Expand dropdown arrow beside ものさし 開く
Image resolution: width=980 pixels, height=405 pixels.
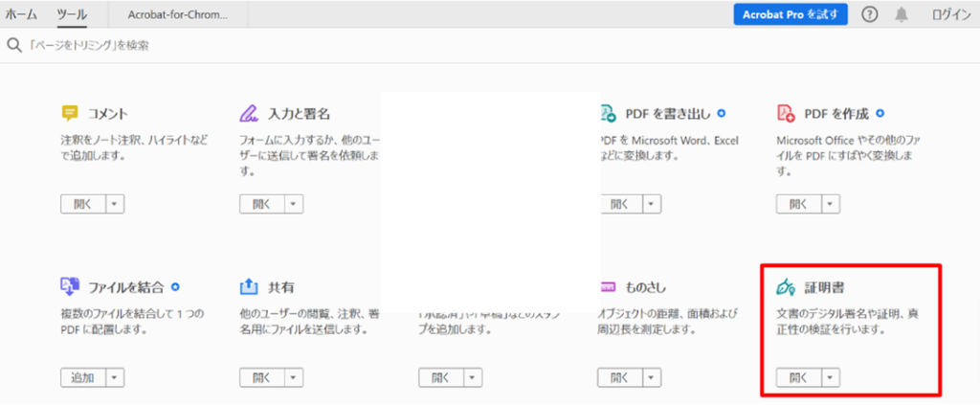click(653, 377)
